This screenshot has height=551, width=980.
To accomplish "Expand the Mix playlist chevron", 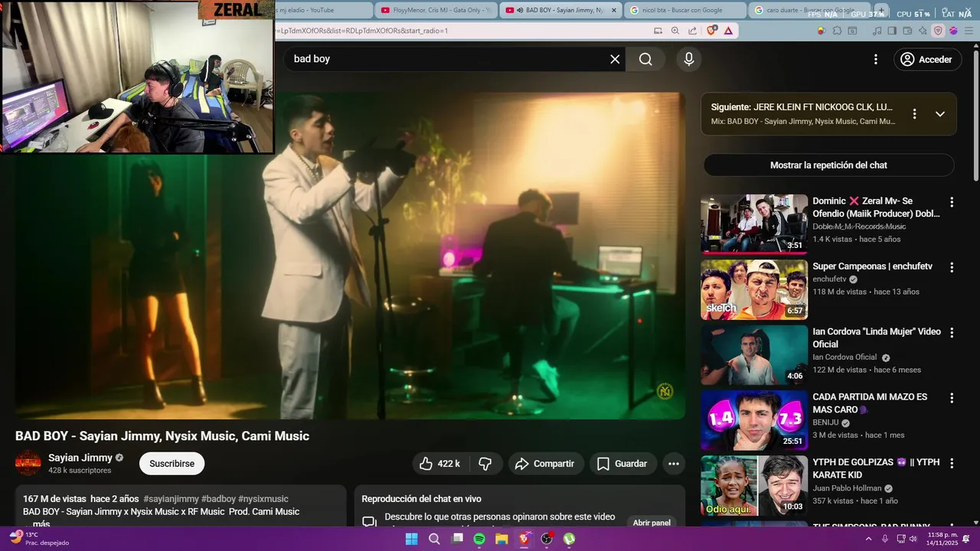I will pos(940,114).
